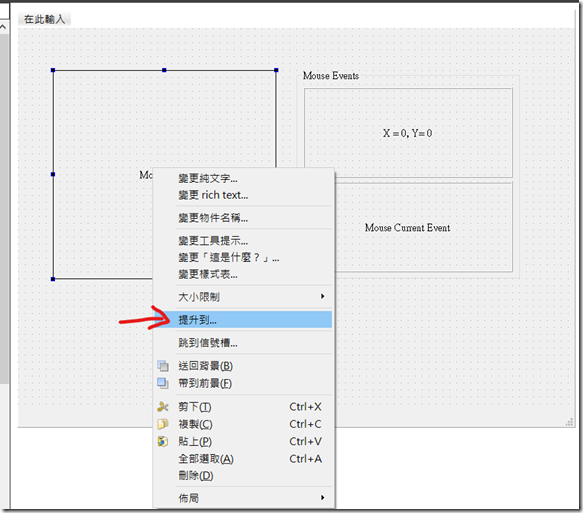Select the highlighted 提升到... entry
583x513 pixels.
point(244,320)
